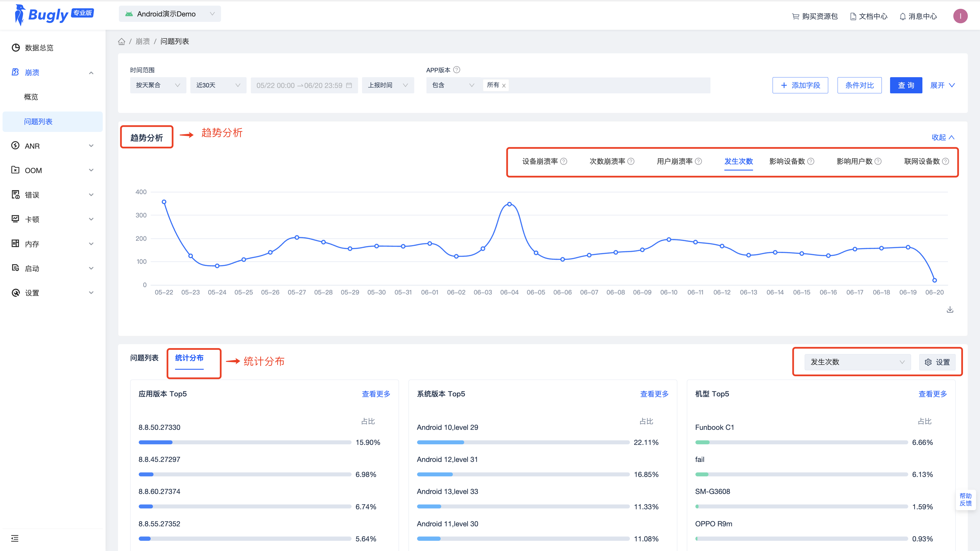Click the 错误 error sidebar icon
The image size is (980, 551).
click(16, 195)
